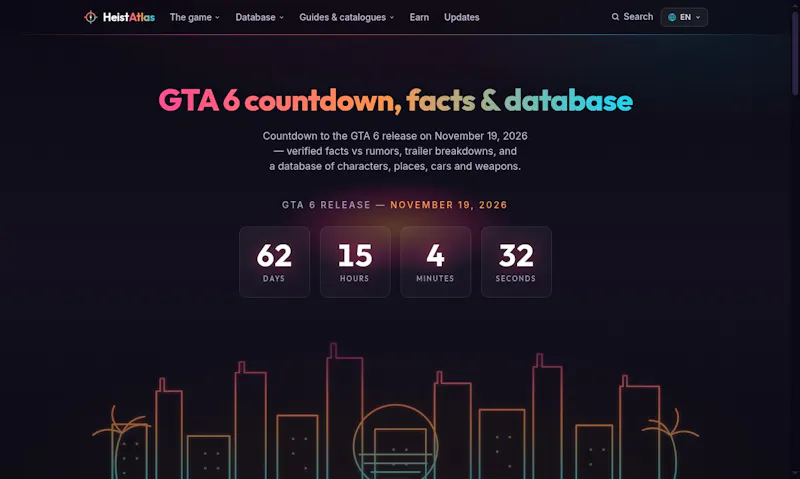800x479 pixels.
Task: Click the page vertical scrollbar thumb
Action: 795,54
